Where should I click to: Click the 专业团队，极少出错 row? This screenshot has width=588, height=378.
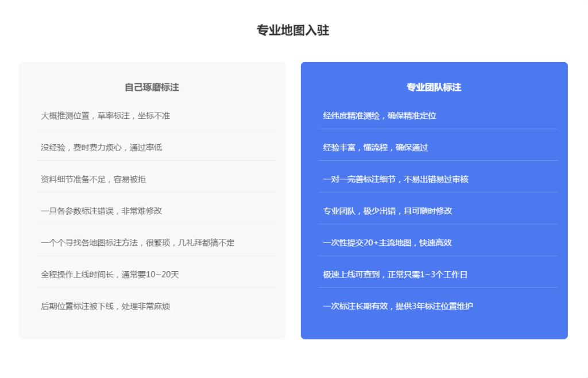coord(387,211)
